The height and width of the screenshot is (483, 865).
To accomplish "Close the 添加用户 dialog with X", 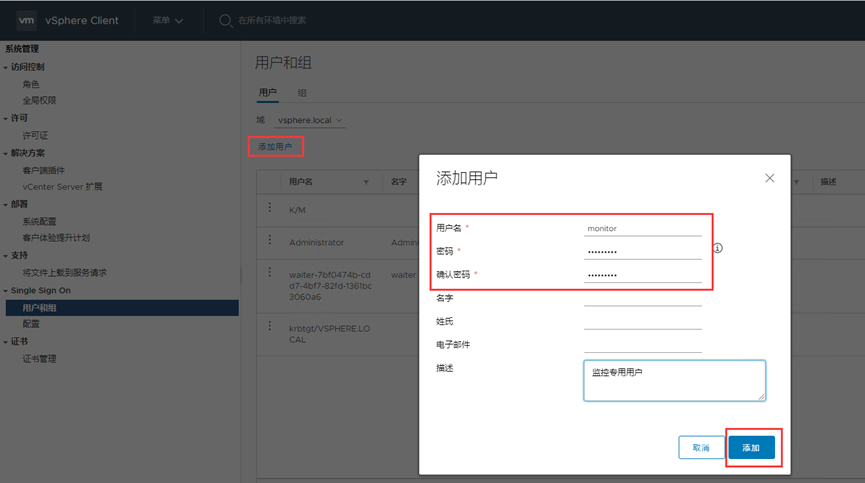I will pos(770,178).
